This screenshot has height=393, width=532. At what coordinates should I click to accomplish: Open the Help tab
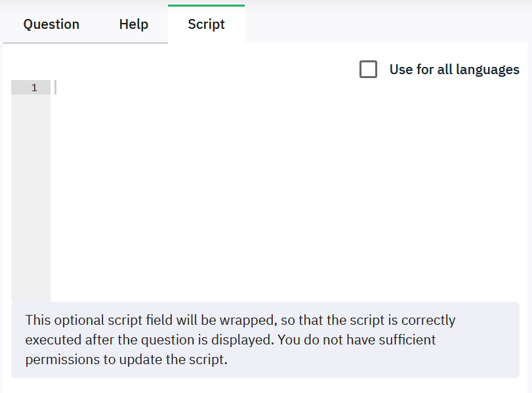134,24
